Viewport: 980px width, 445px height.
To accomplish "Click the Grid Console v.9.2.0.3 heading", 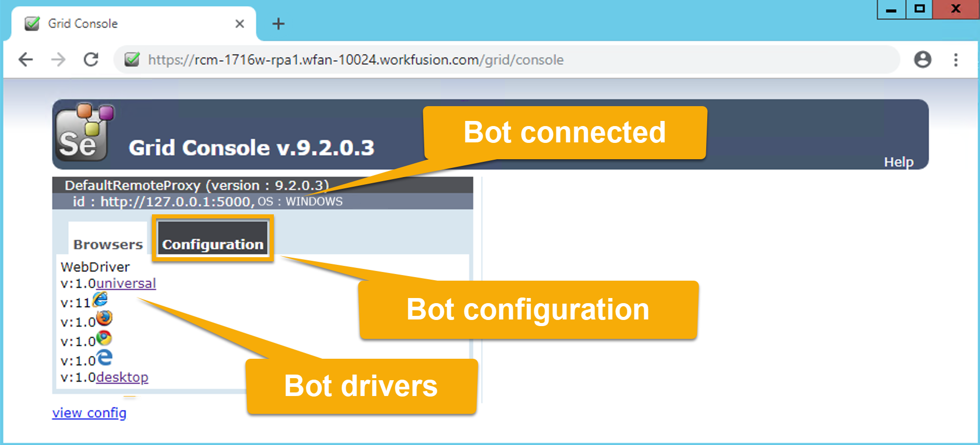I will tap(251, 148).
